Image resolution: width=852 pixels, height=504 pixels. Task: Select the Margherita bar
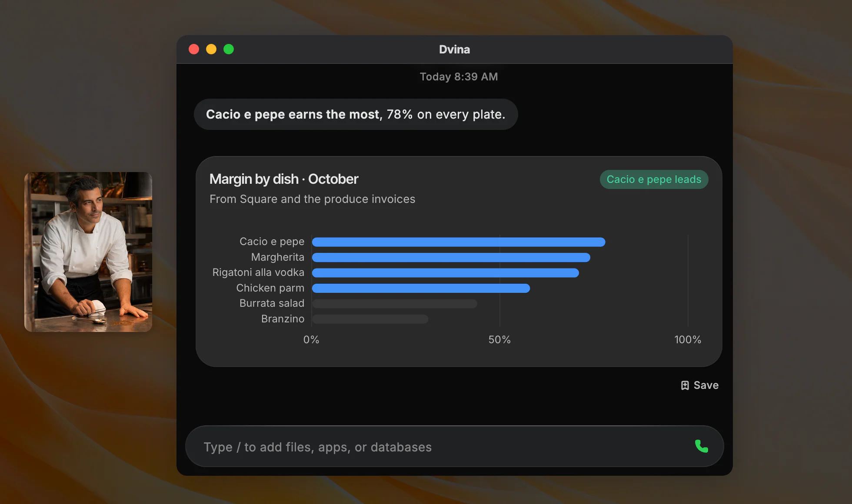(451, 258)
